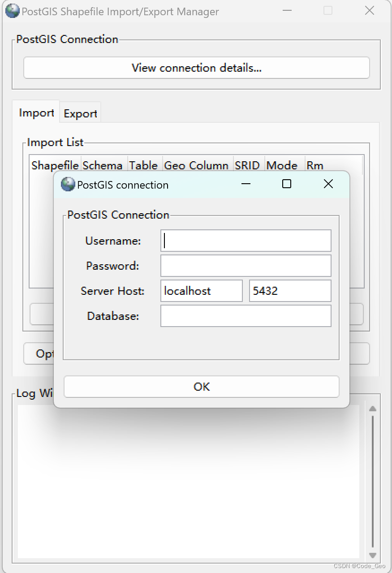Click the Username input field
This screenshot has height=573, width=392.
[246, 241]
